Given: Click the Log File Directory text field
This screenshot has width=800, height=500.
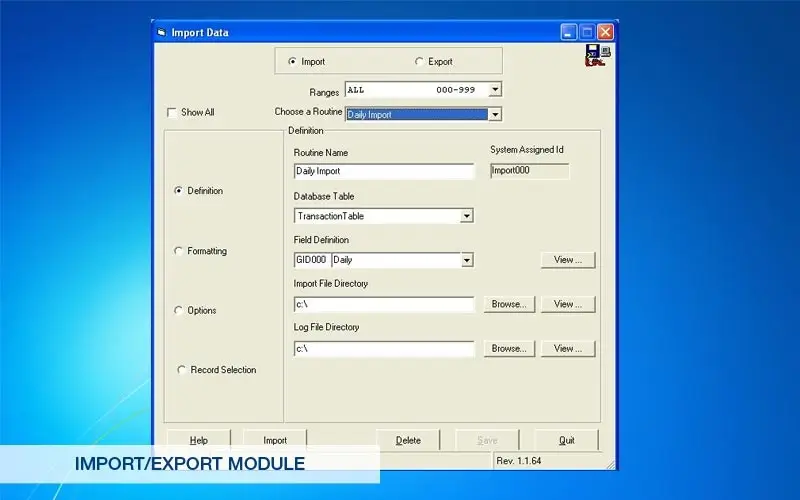Looking at the screenshot, I should (x=384, y=349).
